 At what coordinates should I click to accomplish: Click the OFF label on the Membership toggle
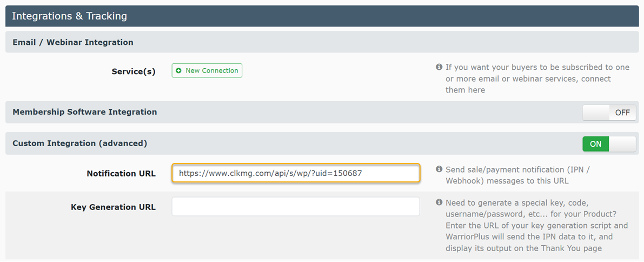coord(622,113)
